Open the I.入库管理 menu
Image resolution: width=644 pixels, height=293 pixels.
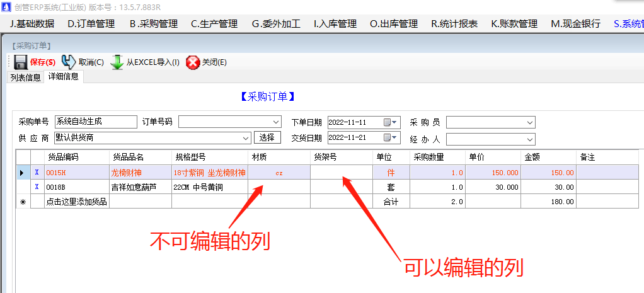point(335,24)
